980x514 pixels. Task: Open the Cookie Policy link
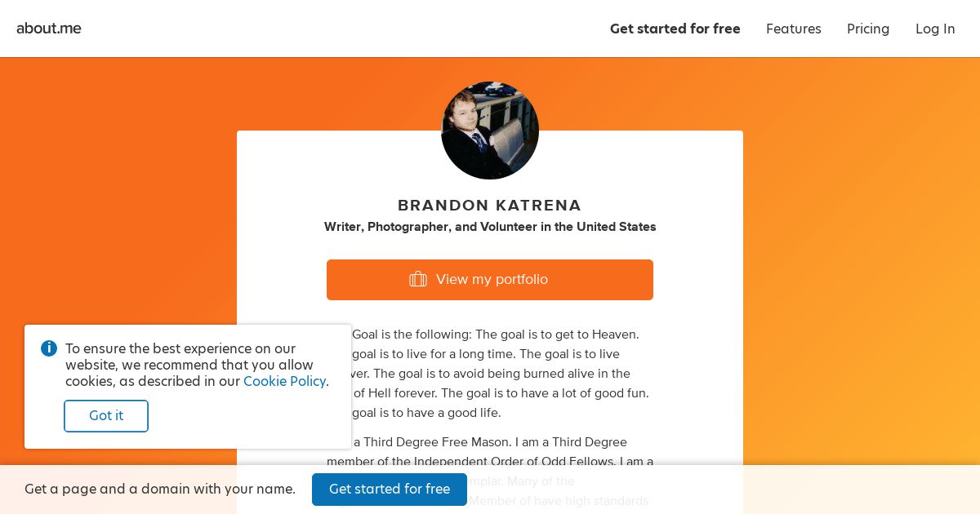click(284, 381)
